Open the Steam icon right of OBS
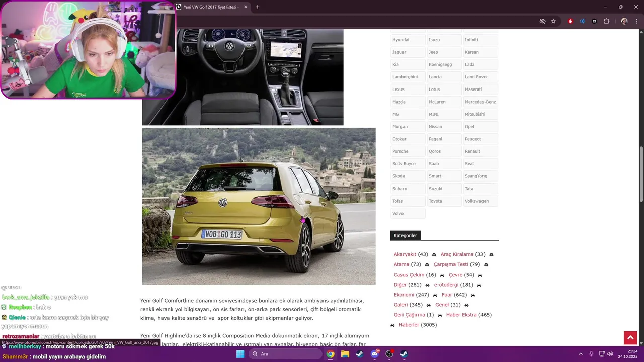The width and height of the screenshot is (644, 362). [x=404, y=354]
